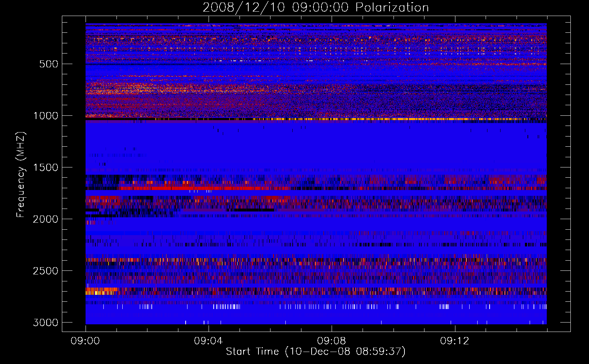The width and height of the screenshot is (589, 364).
Task: Click the 2000 frequency tick label
Action: 46,219
